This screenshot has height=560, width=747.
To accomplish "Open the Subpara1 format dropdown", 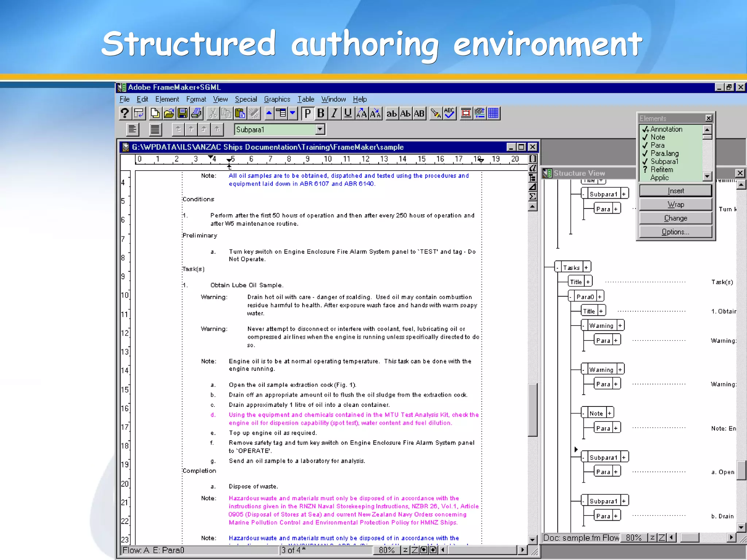I will pyautogui.click(x=320, y=129).
